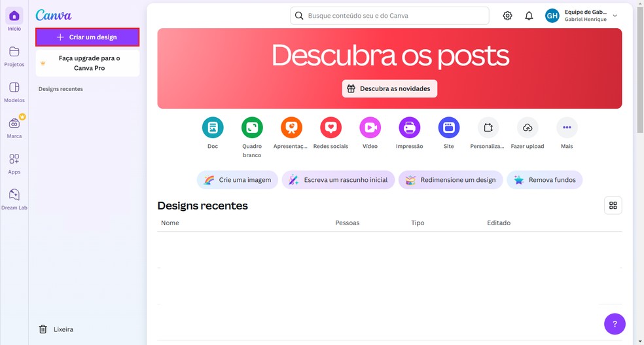The image size is (644, 345).
Task: Expand the team account dropdown arrow
Action: 615,16
